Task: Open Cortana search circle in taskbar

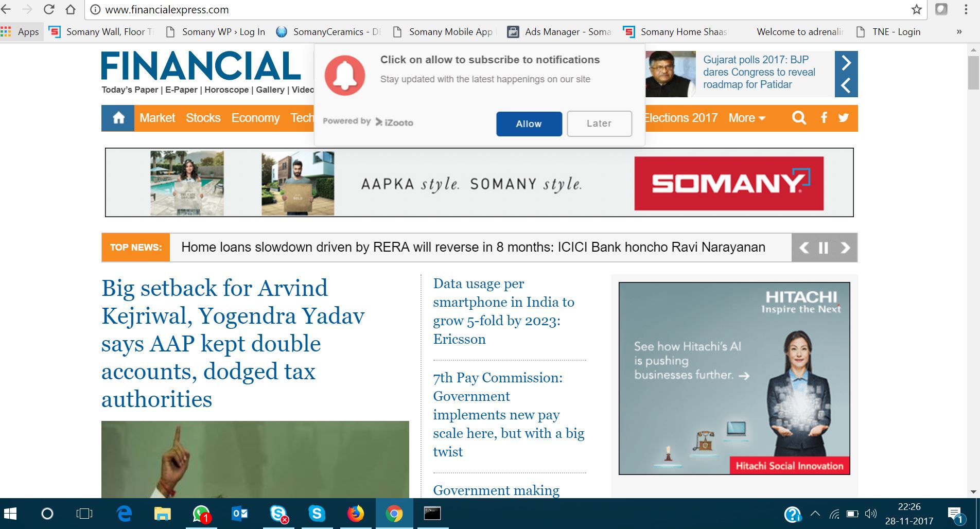Action: point(47,514)
